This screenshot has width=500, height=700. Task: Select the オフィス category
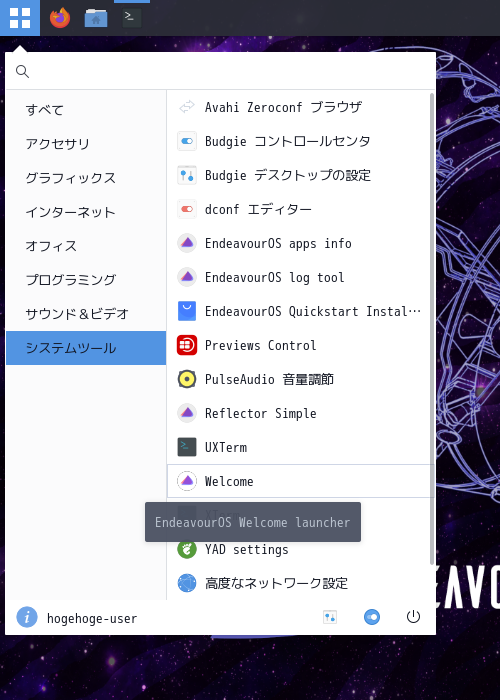point(86,246)
